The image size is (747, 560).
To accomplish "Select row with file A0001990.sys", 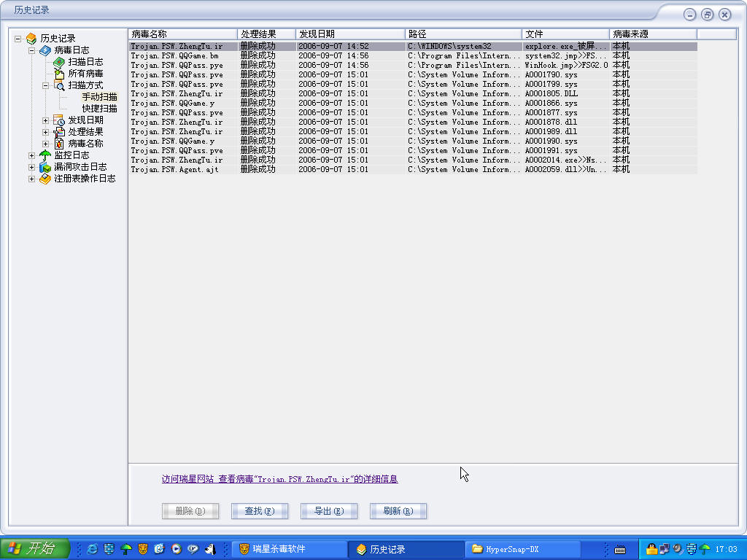I will tap(413, 141).
